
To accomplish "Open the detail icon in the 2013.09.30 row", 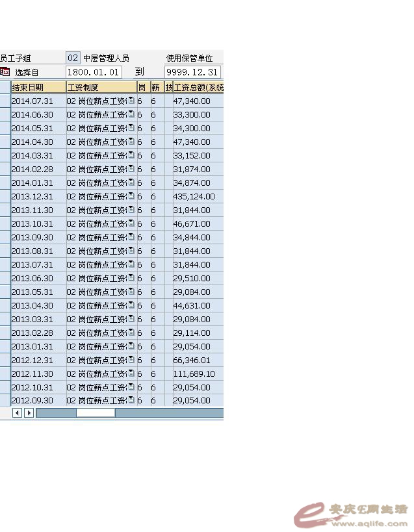I will pyautogui.click(x=131, y=237).
